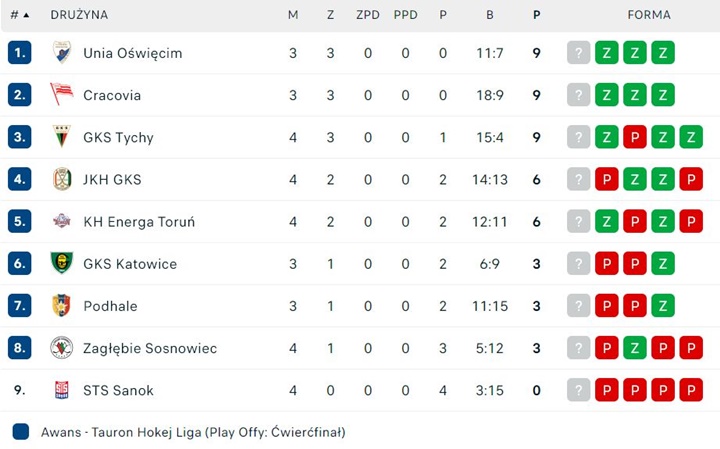Click Cracovia's first green Z form badge
The height and width of the screenshot is (449, 720).
click(x=606, y=95)
